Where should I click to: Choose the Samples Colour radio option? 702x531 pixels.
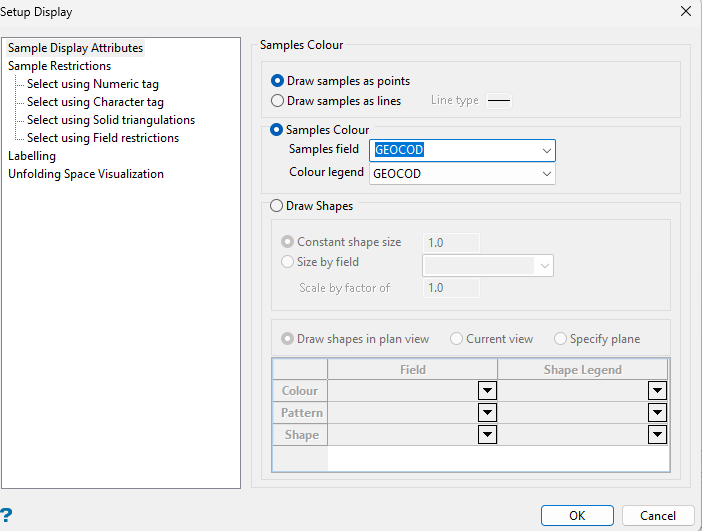click(276, 130)
